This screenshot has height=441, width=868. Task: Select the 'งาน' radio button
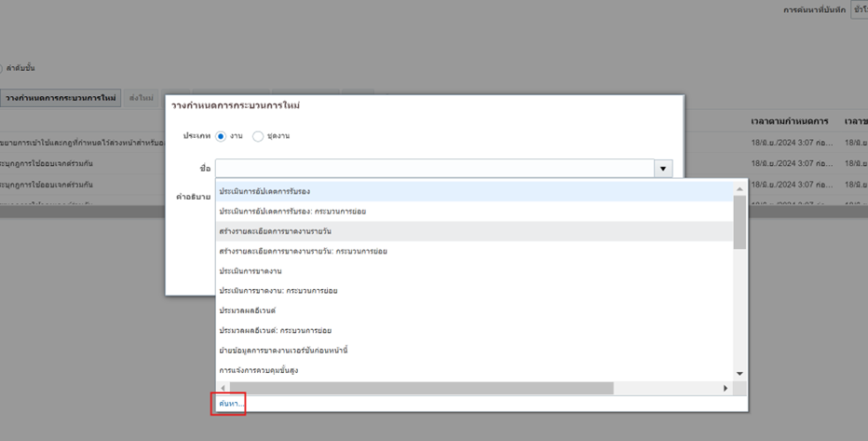point(221,136)
